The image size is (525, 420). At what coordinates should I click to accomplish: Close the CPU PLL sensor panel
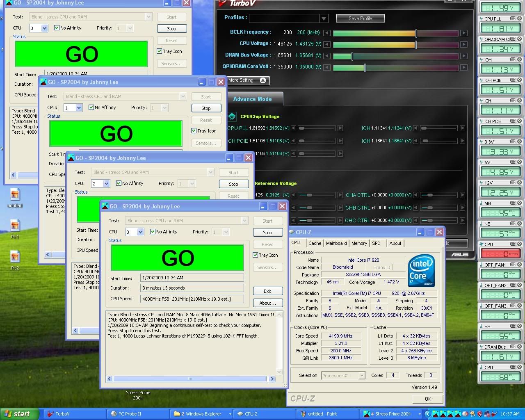(x=519, y=18)
